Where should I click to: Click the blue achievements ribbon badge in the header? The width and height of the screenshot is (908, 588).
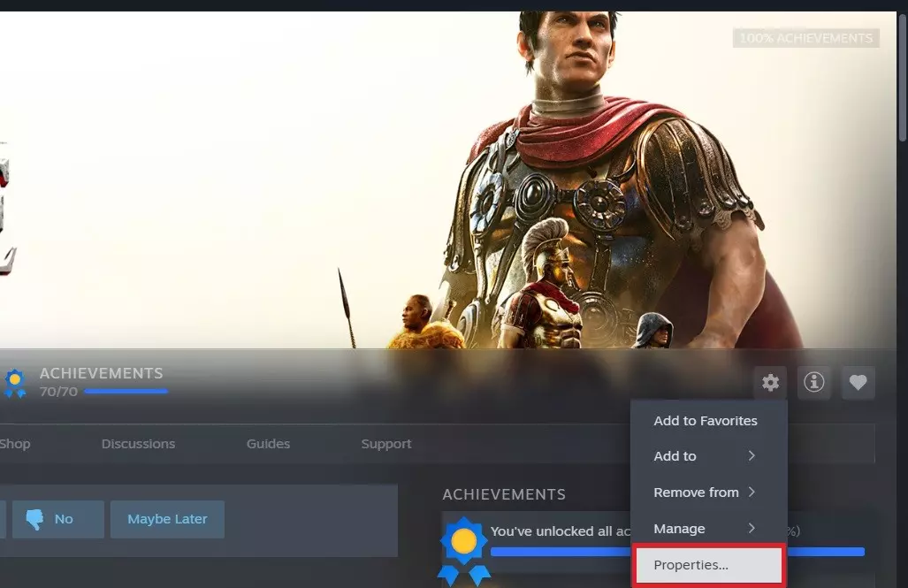coord(14,383)
